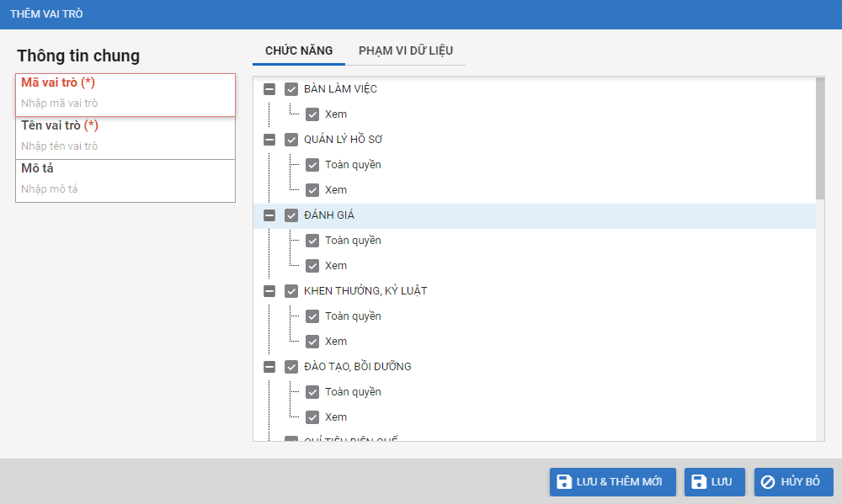Uncheck Toàn quyền under ĐÀO TẠO, BỒI DƯỠNG
Screen dimensions: 842x504
pyautogui.click(x=312, y=392)
